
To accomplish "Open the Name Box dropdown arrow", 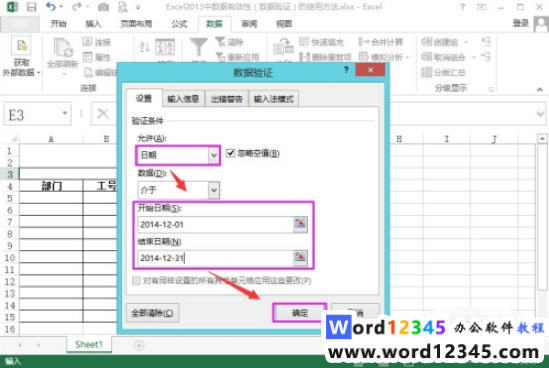I will 65,113.
